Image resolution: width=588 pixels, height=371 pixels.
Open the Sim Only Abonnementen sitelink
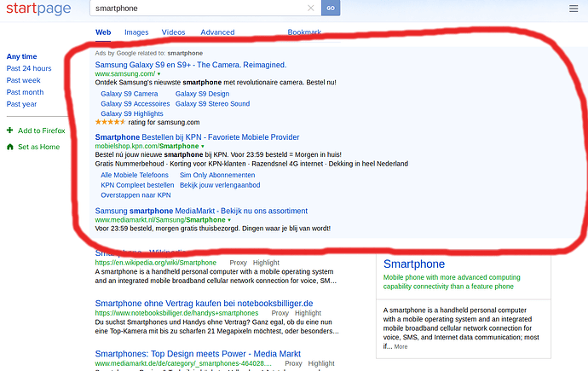217,175
